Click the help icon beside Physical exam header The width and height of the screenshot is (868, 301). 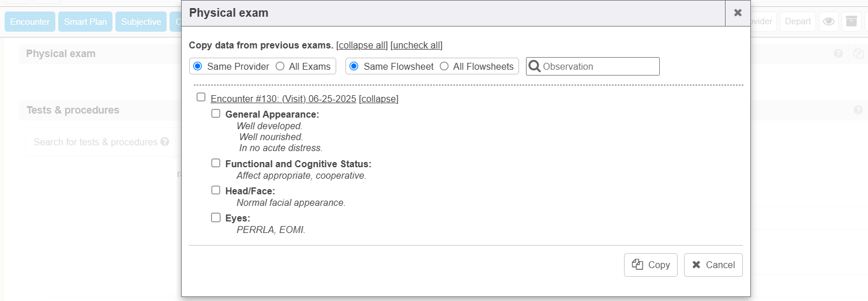click(x=839, y=54)
